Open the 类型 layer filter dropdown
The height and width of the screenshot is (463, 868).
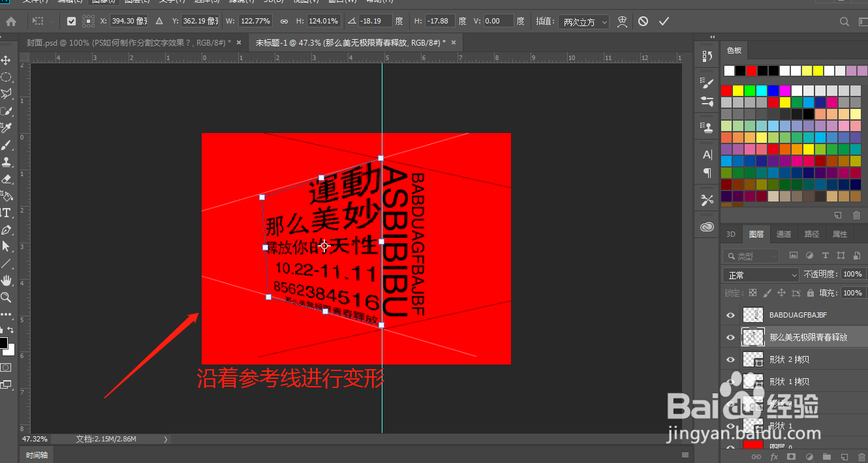point(751,256)
